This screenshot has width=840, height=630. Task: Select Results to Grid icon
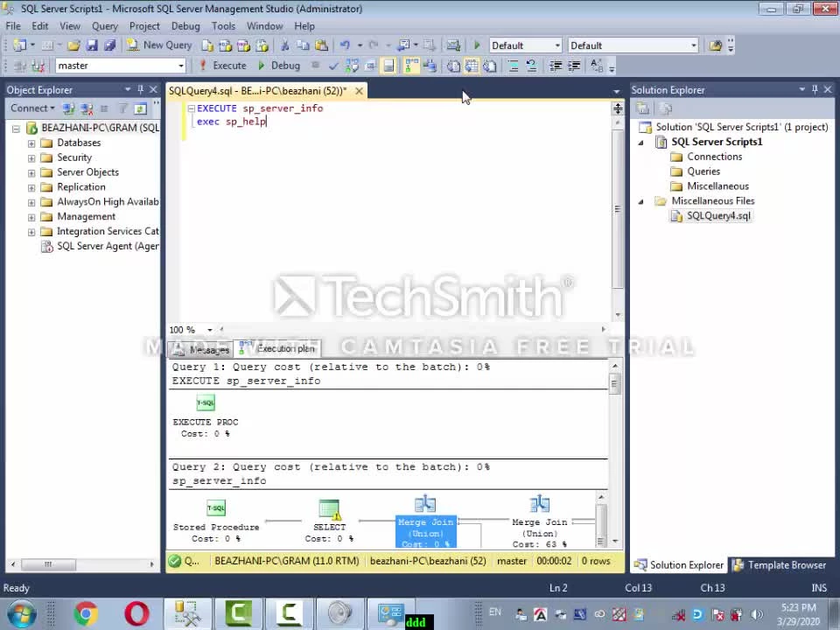tap(472, 66)
